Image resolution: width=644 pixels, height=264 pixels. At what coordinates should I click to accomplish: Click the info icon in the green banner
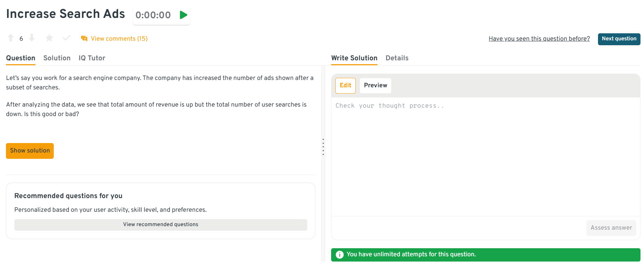340,255
